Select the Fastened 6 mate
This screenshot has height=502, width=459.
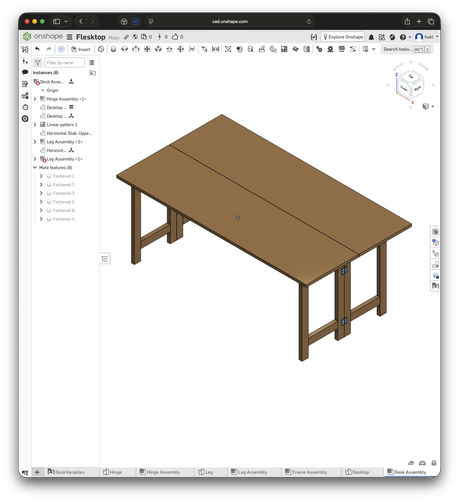63,210
